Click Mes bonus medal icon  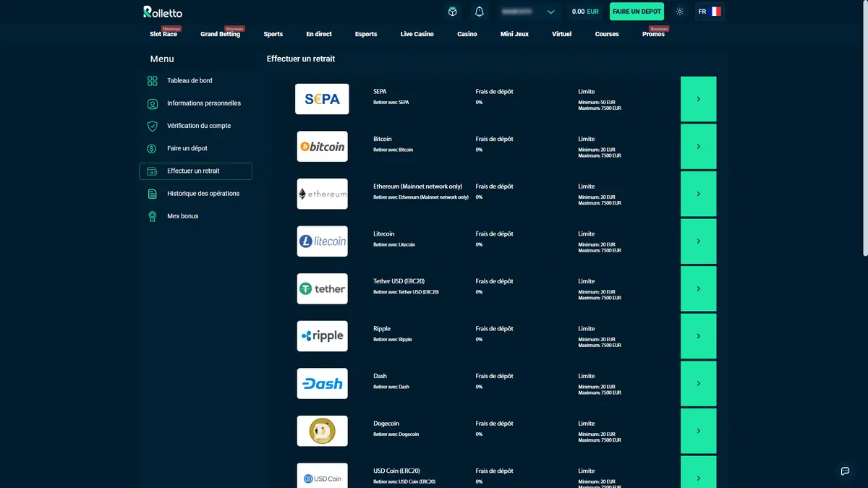coord(152,216)
